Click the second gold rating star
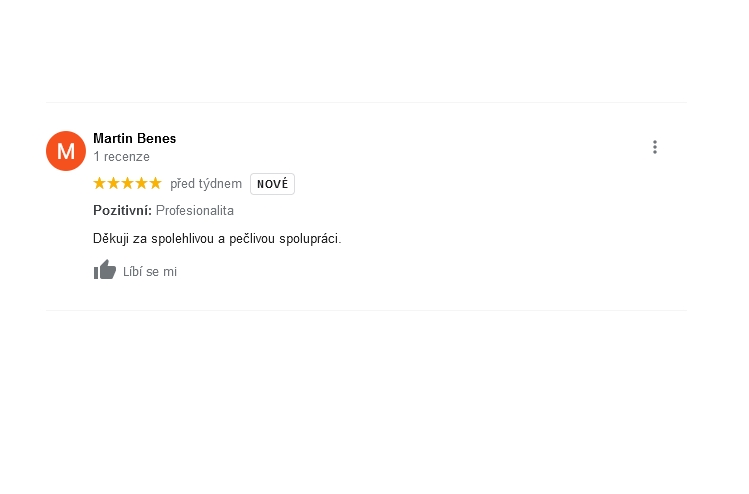749x494 pixels. point(113,183)
